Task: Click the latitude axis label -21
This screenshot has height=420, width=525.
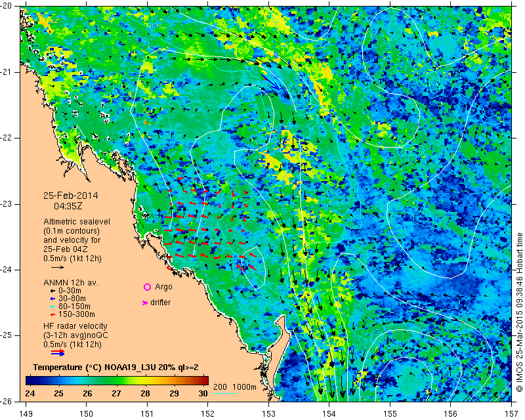Action: pos(6,72)
